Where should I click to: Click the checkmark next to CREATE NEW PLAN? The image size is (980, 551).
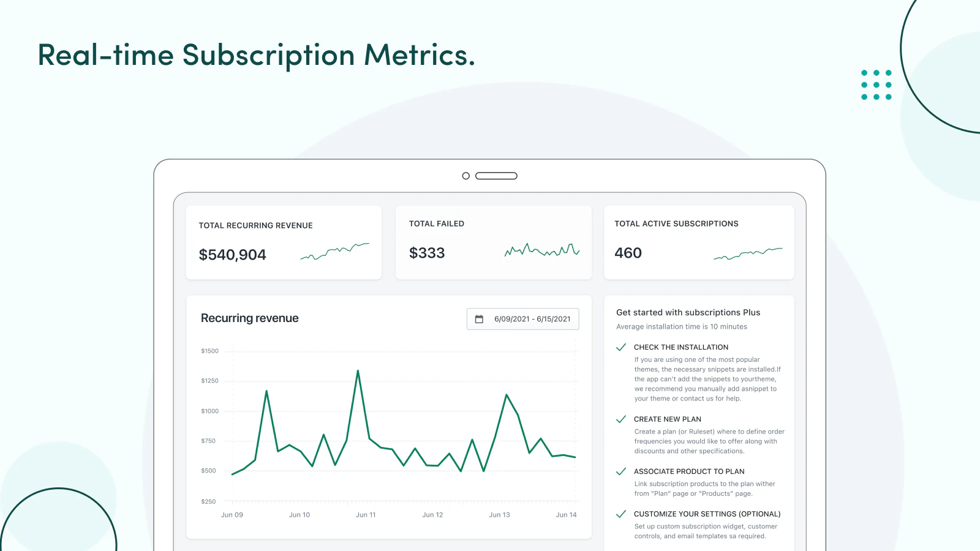click(x=621, y=419)
